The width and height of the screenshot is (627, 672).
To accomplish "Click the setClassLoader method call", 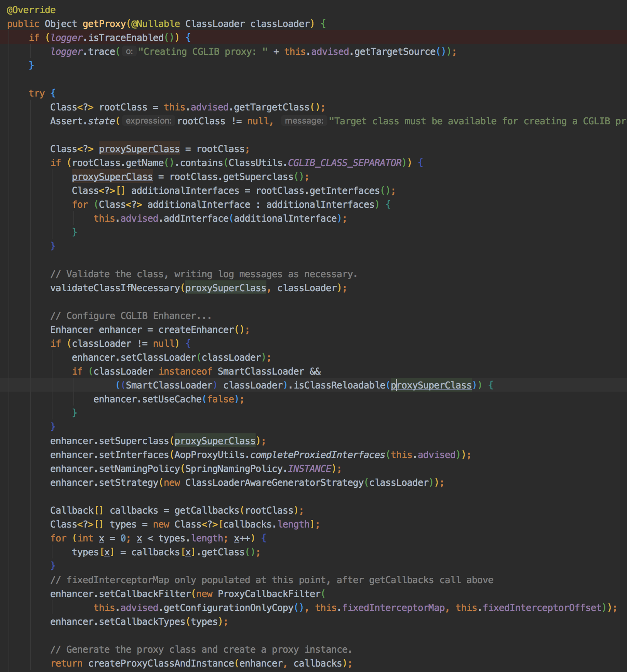I will (158, 357).
